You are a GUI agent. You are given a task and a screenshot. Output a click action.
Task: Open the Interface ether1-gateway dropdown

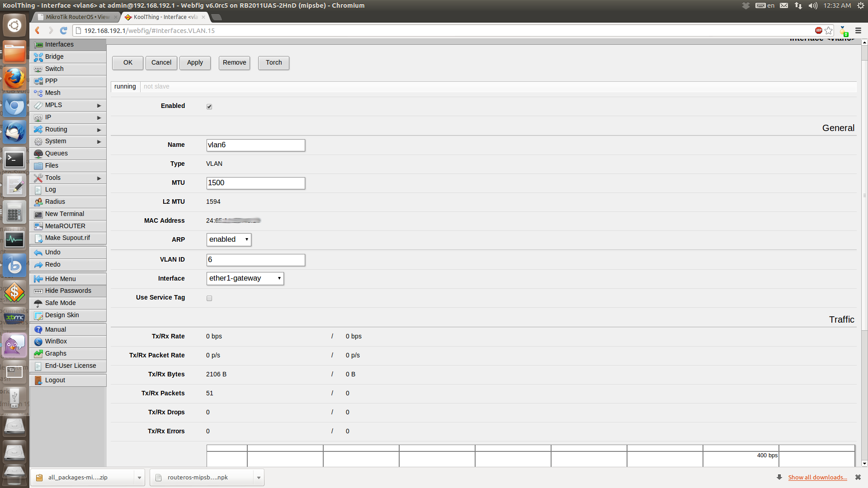pos(245,278)
